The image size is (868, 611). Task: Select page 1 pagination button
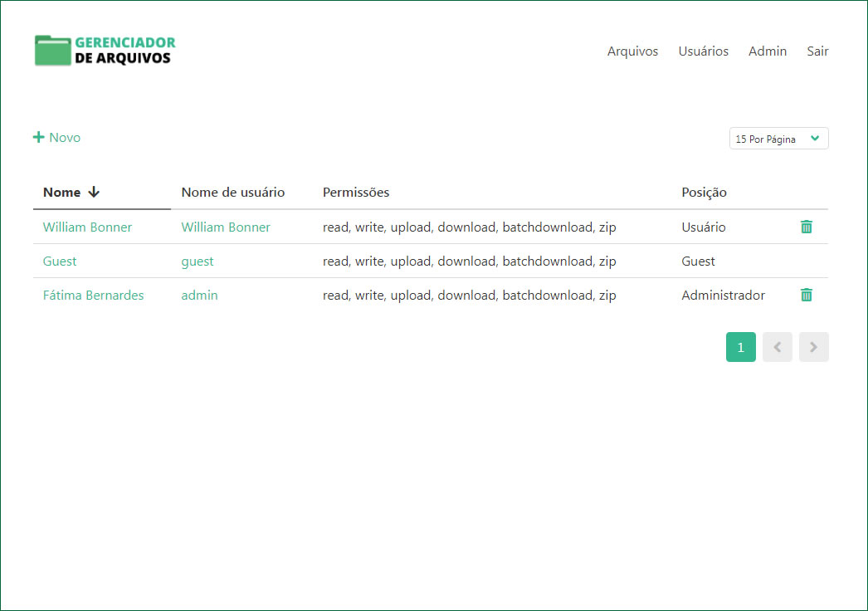tap(740, 347)
